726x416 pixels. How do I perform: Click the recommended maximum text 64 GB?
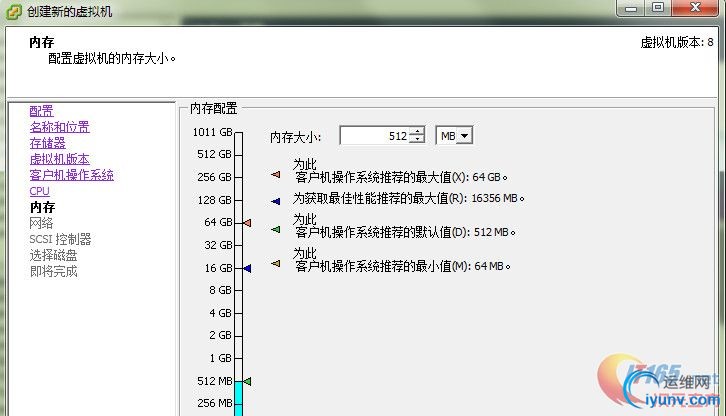[x=489, y=177]
